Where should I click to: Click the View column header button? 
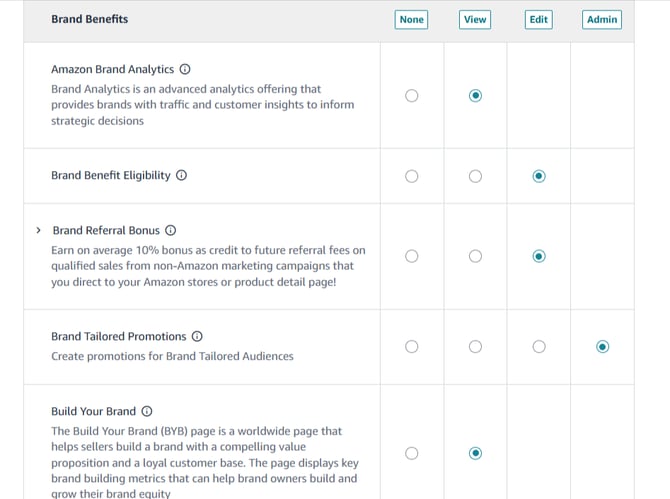(475, 19)
